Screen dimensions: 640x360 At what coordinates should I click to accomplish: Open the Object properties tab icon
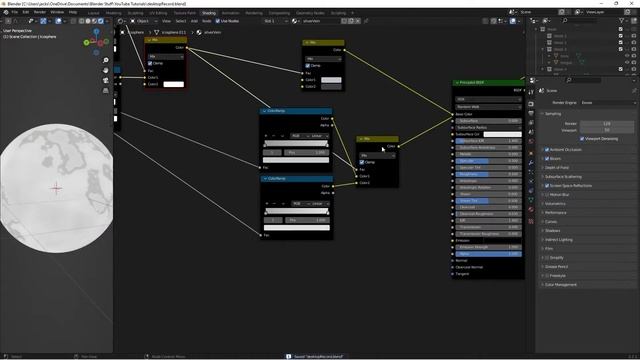(x=531, y=153)
